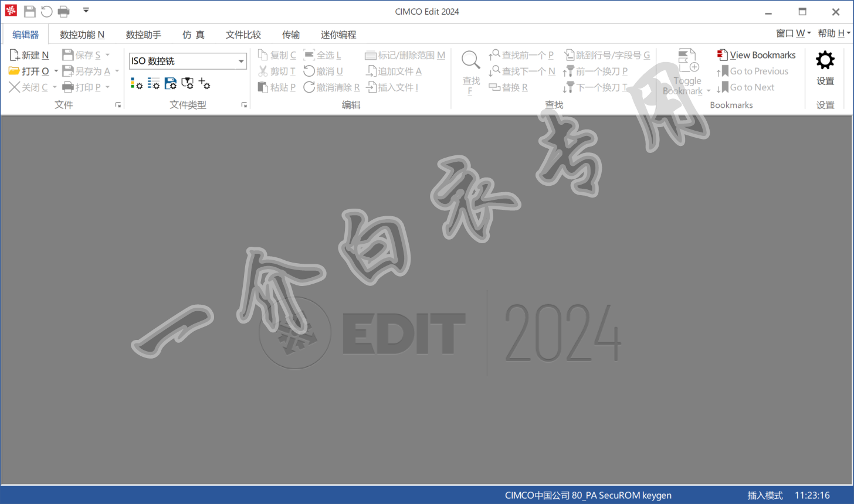
Task: Click the 插入模式 indicator in status bar
Action: (x=765, y=495)
